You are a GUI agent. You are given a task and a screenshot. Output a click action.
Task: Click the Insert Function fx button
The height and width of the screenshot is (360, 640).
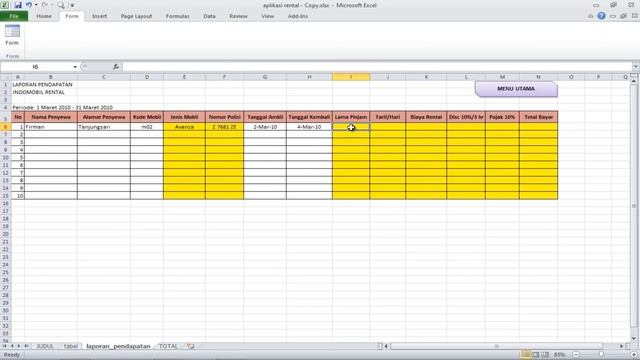(116, 67)
